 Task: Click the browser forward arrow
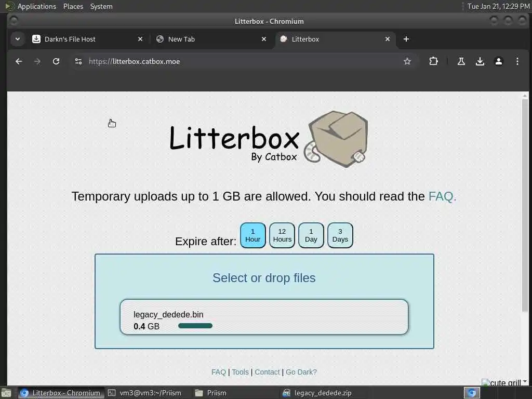pyautogui.click(x=37, y=61)
